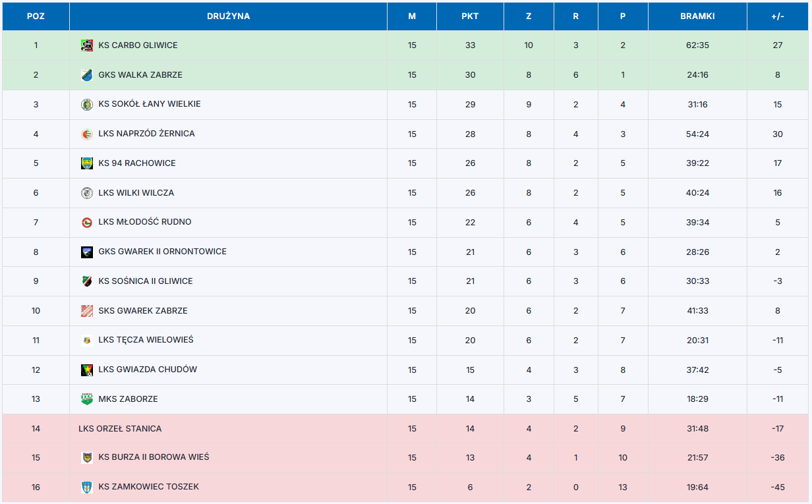
Task: Open the KS Burza II Borowa Wieś link
Action: point(154,457)
